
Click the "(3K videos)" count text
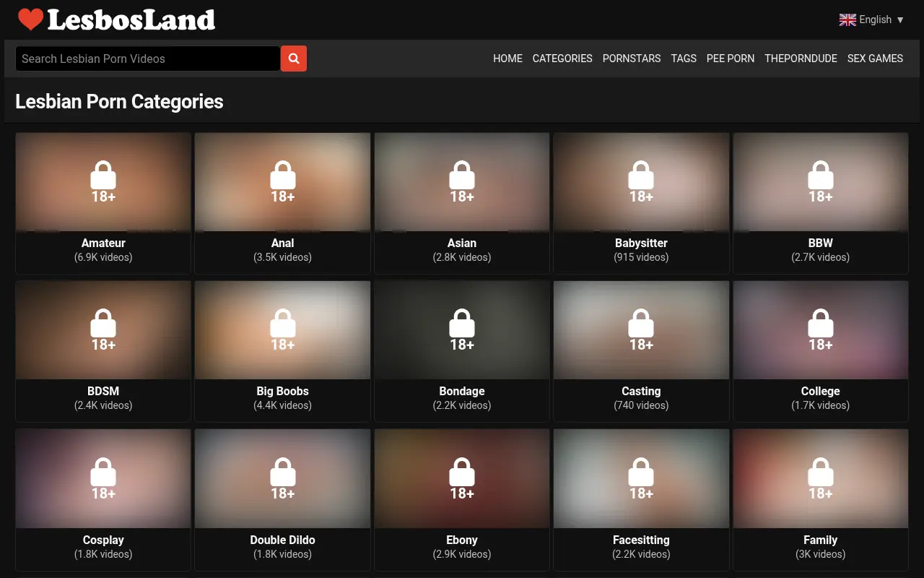(x=821, y=554)
